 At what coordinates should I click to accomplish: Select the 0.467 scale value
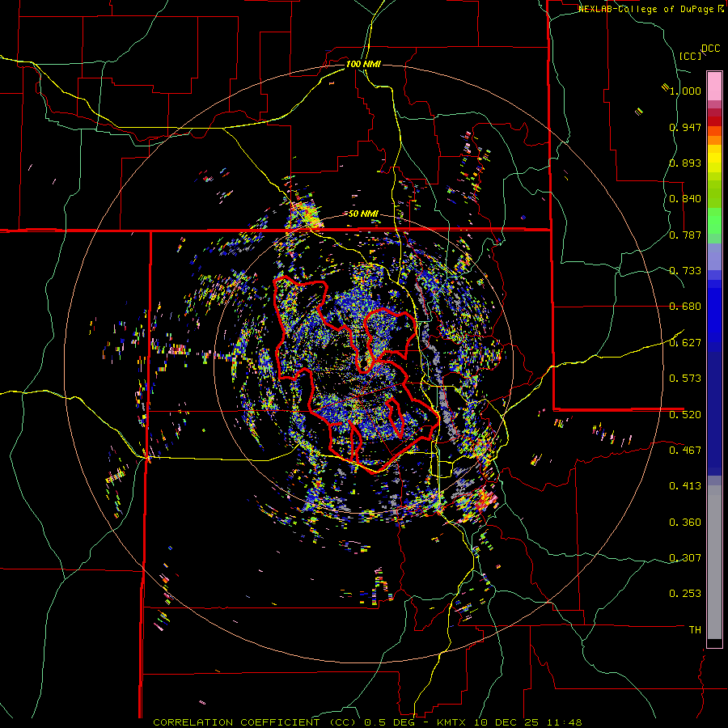pyautogui.click(x=685, y=450)
